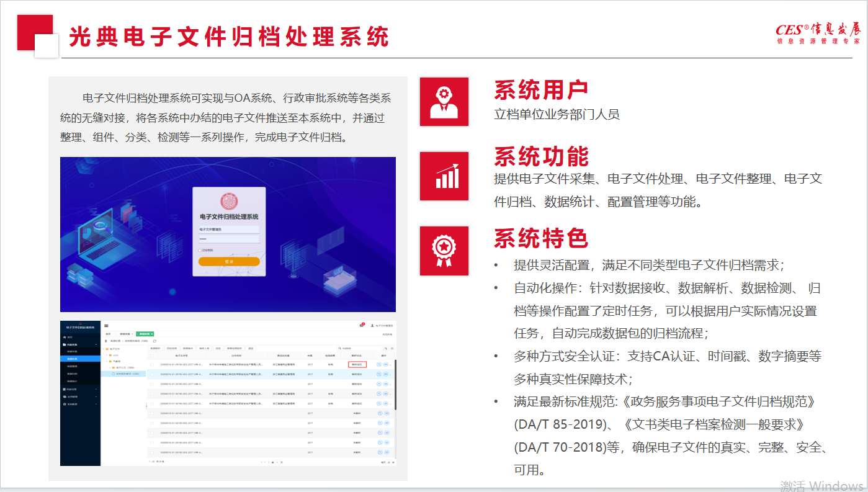Open the highlighted blue sidebar menu item
Screen dimensions: 868x492
point(80,359)
